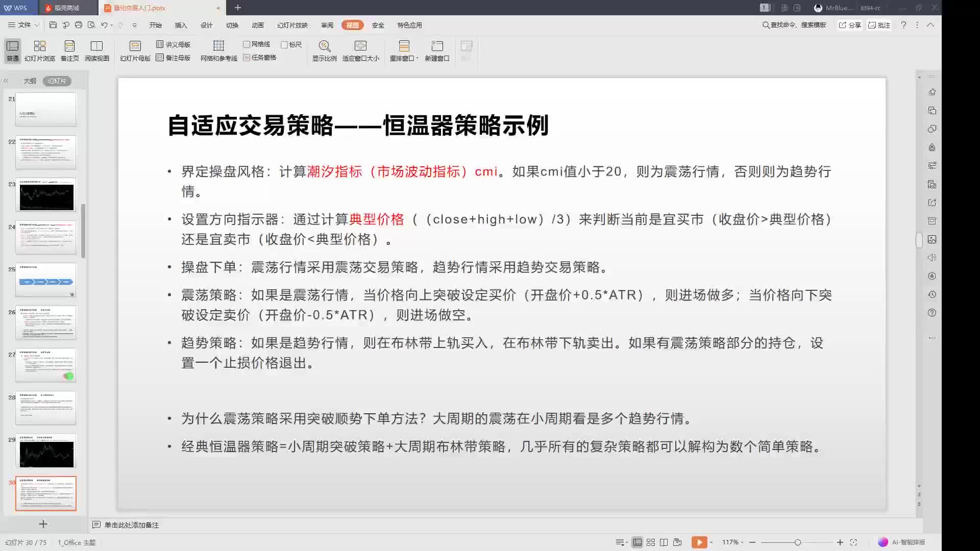Viewport: 980px width, 551px height.
Task: Open the 设计 ribbon tab
Action: point(207,25)
